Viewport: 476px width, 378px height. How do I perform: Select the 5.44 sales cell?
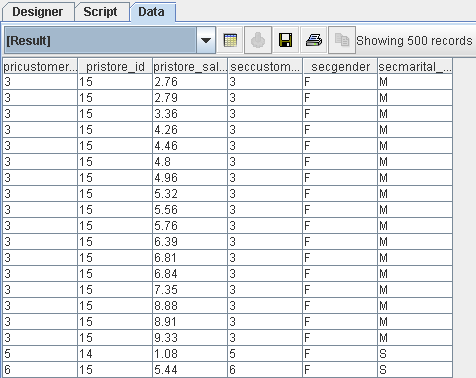pos(190,370)
